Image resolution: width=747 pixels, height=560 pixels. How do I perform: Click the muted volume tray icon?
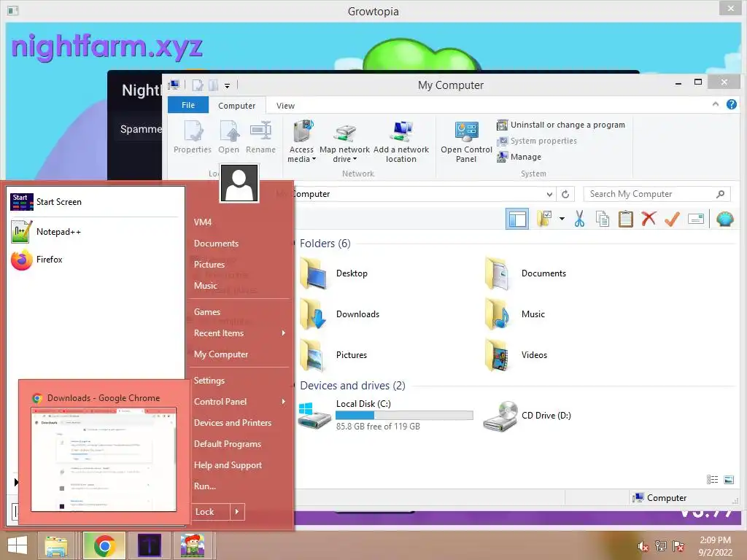[x=643, y=546]
